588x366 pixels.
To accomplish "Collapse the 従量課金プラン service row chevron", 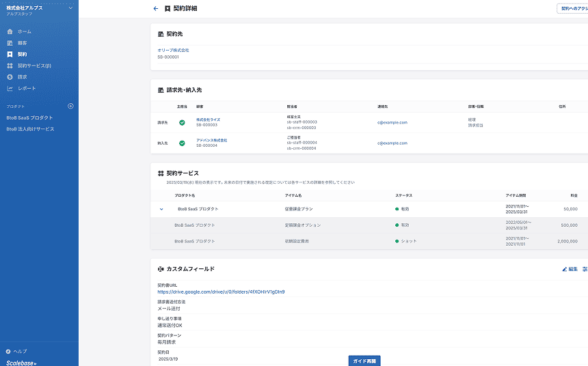I will [161, 209].
